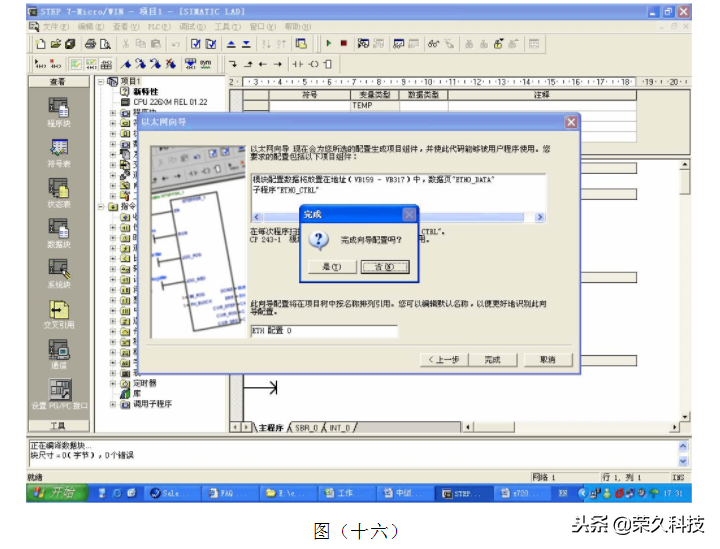The image size is (720, 549).
Task: Switch to the SBR_0 tab
Action: coord(306,428)
